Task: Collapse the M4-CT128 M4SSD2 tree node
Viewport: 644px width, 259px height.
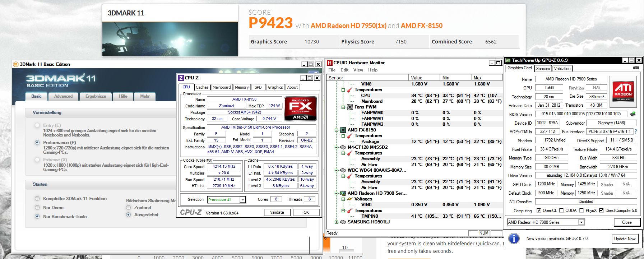Action: pos(337,147)
